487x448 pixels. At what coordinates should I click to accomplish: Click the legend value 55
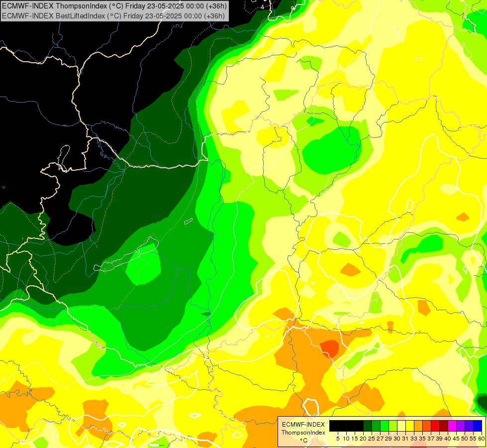473,439
